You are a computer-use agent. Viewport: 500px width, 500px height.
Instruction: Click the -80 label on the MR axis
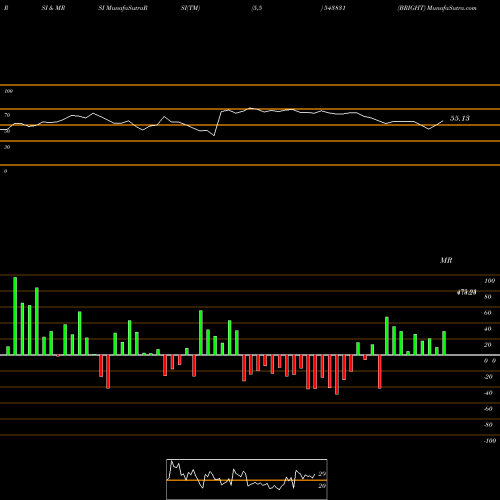[488, 425]
